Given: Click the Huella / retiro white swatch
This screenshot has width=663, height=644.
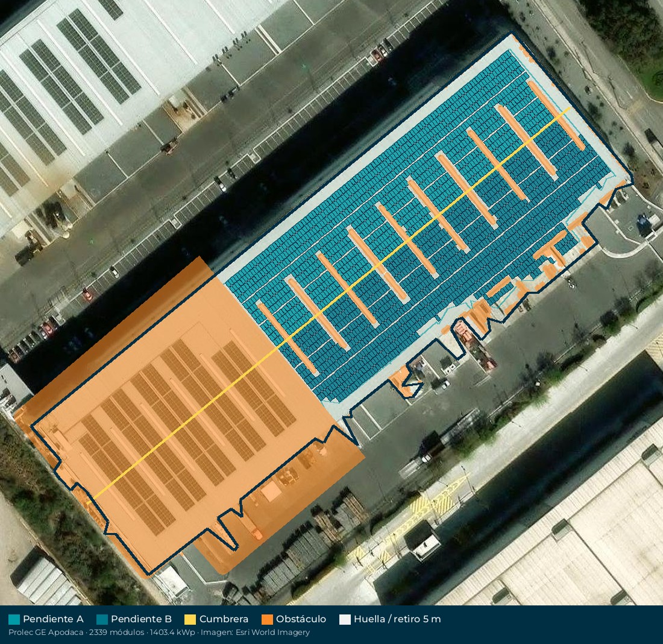Looking at the screenshot, I should (x=345, y=619).
